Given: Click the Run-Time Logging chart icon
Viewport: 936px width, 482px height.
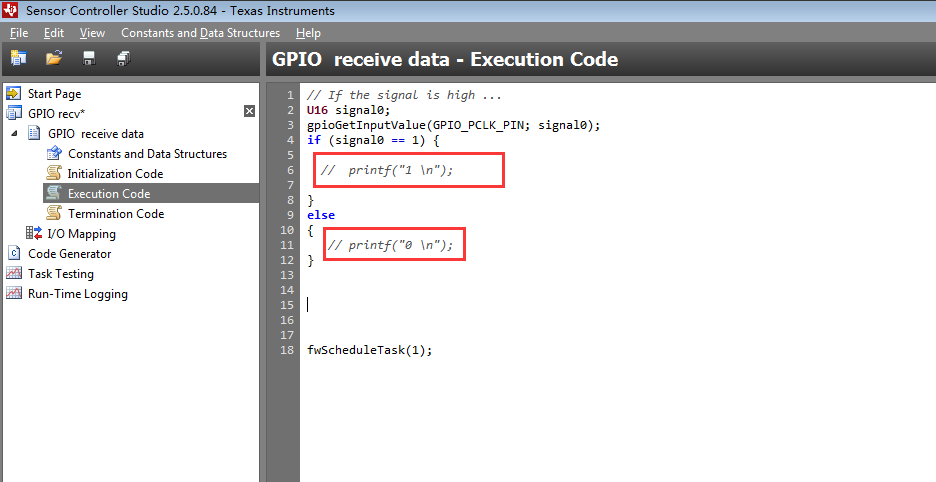Looking at the screenshot, I should pyautogui.click(x=14, y=293).
